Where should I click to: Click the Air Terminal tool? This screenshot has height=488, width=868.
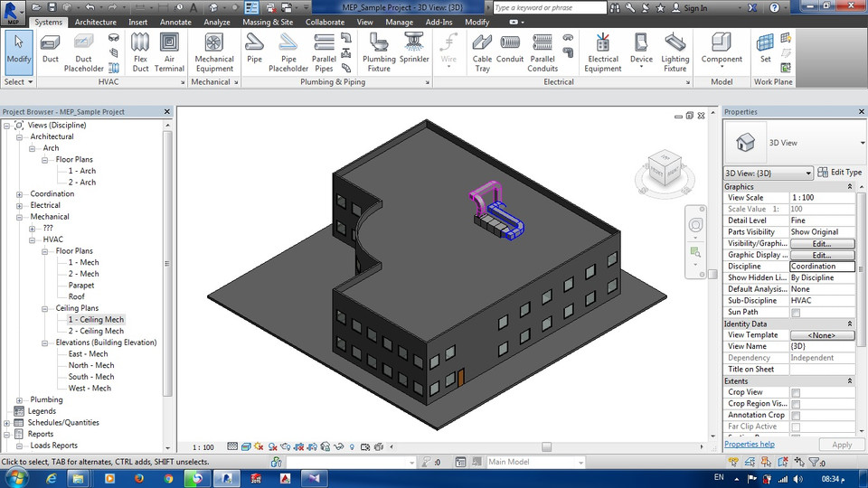(169, 51)
